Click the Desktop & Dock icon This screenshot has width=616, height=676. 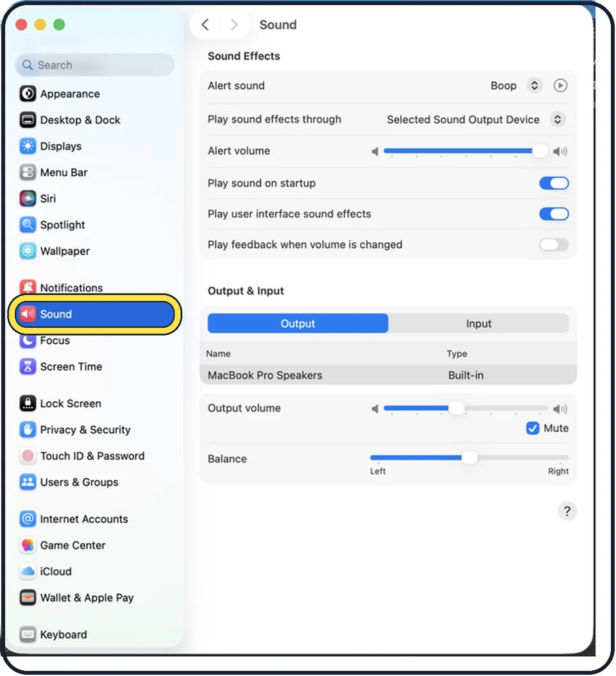(28, 120)
